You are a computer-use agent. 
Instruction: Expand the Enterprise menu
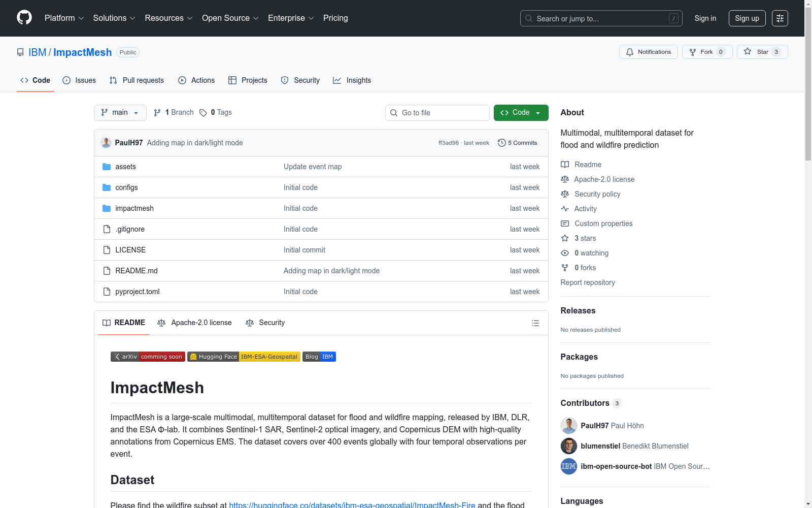coord(291,18)
